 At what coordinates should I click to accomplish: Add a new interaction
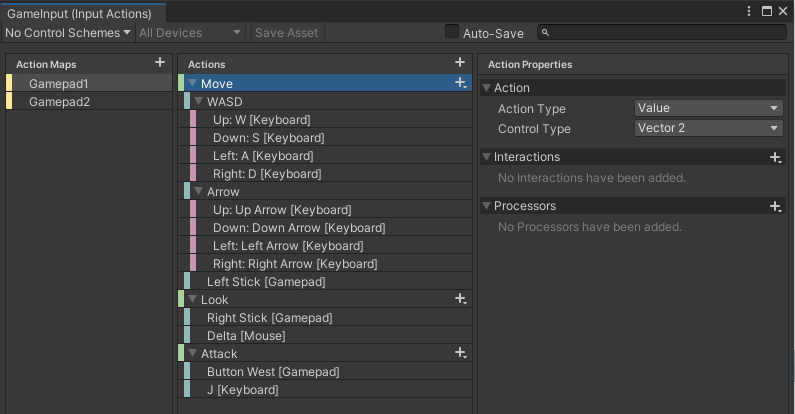pyautogui.click(x=775, y=157)
